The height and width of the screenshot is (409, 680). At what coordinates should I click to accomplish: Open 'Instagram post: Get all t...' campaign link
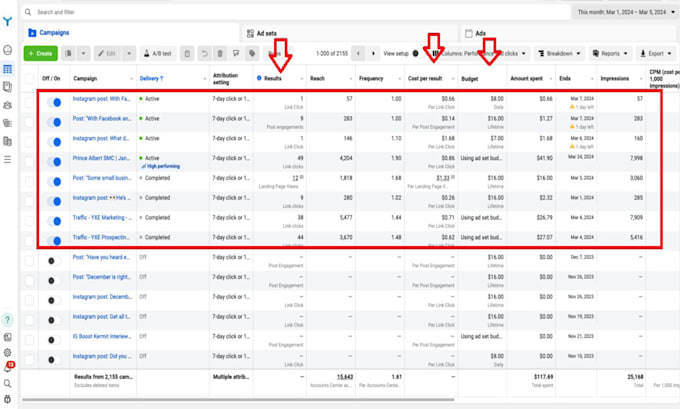click(x=101, y=317)
